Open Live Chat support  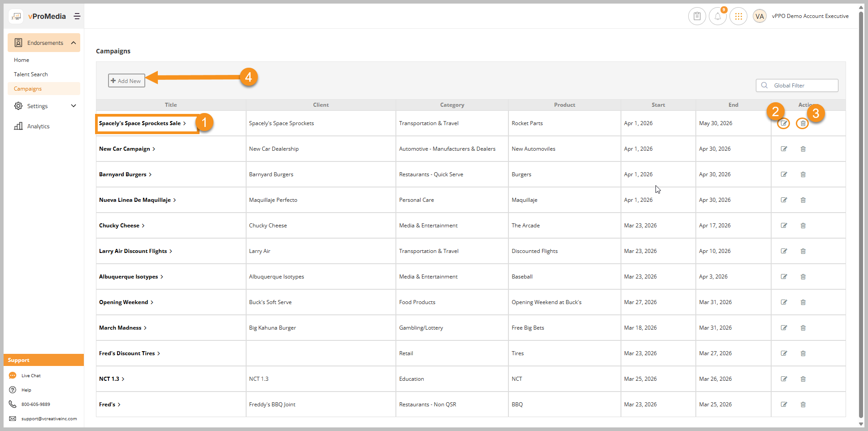[x=31, y=376]
